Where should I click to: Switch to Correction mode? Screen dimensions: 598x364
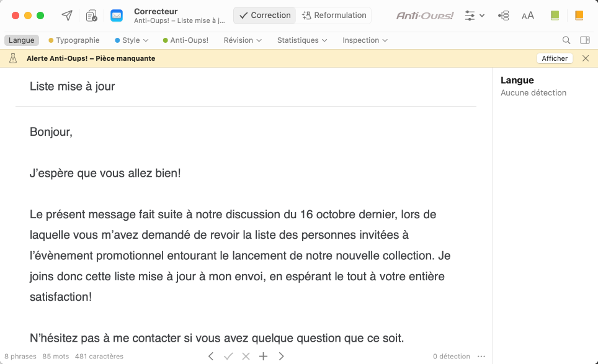pos(265,16)
